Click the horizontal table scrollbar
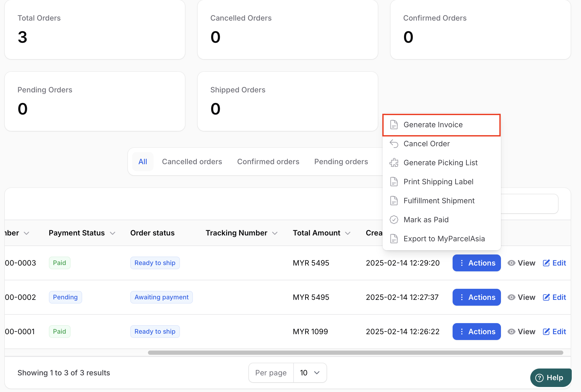 (x=355, y=353)
